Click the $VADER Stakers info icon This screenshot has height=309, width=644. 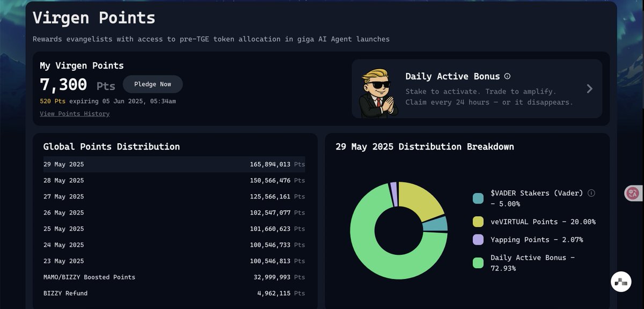pos(591,193)
